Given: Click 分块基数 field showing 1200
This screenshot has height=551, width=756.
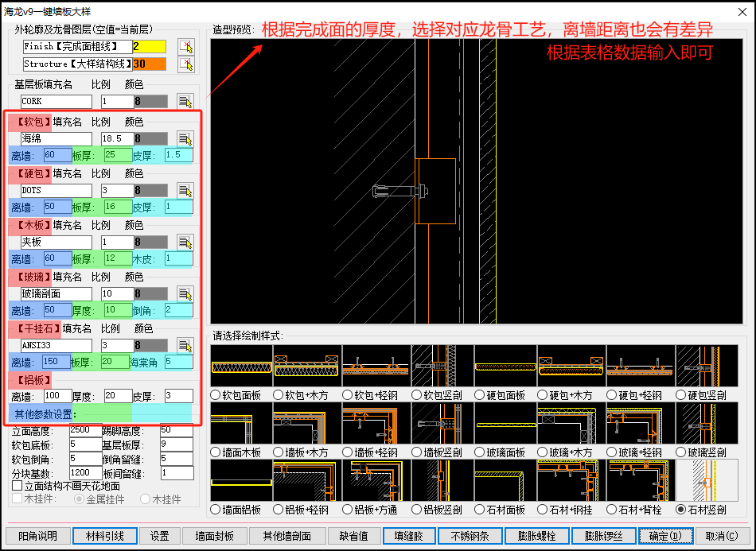Looking at the screenshot, I should (x=85, y=473).
